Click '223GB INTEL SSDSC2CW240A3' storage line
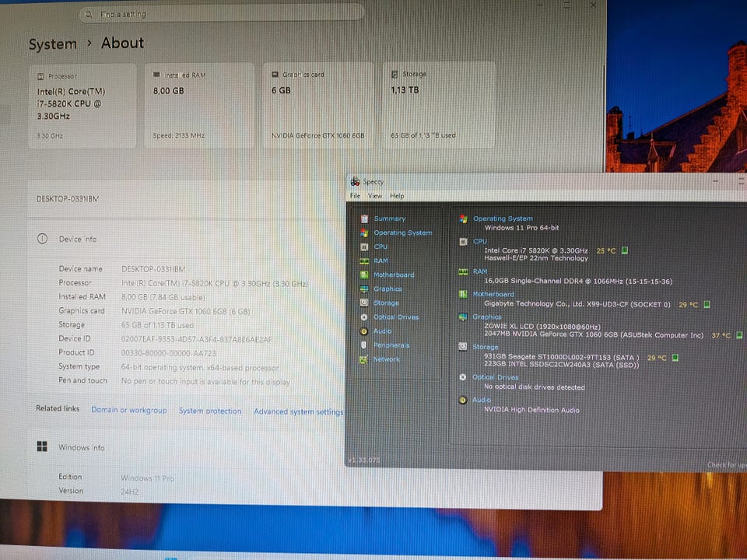The image size is (747, 560). pos(562,366)
